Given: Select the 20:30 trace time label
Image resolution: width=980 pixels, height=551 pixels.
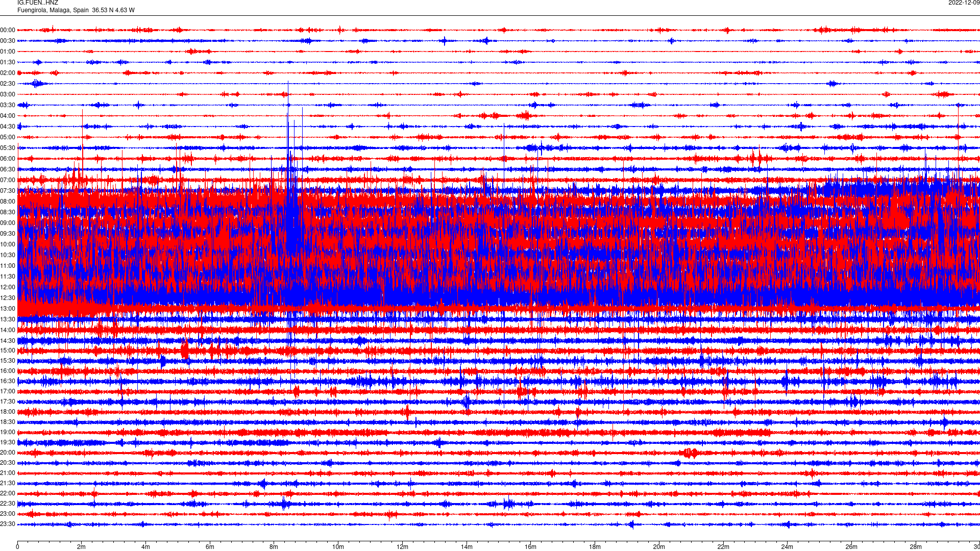Looking at the screenshot, I should (x=8, y=463).
